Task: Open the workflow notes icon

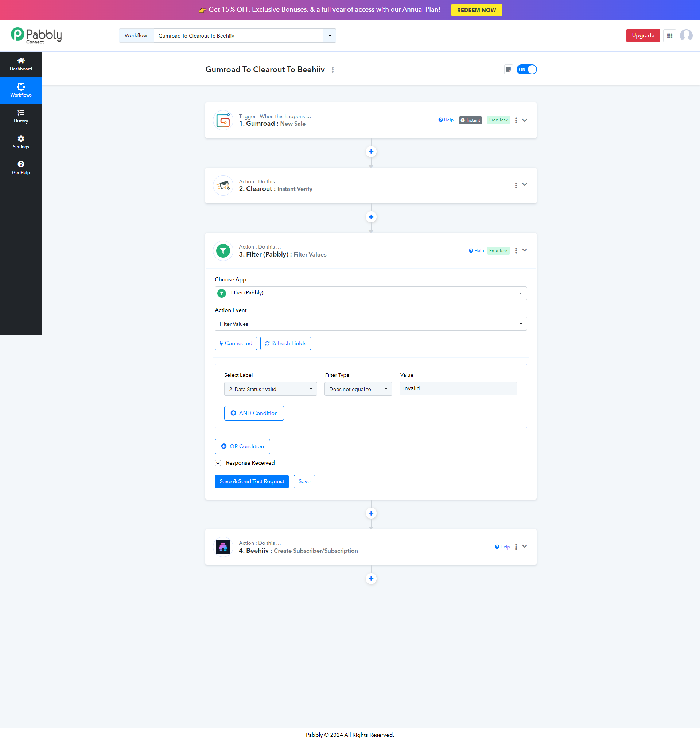Action: (508, 70)
